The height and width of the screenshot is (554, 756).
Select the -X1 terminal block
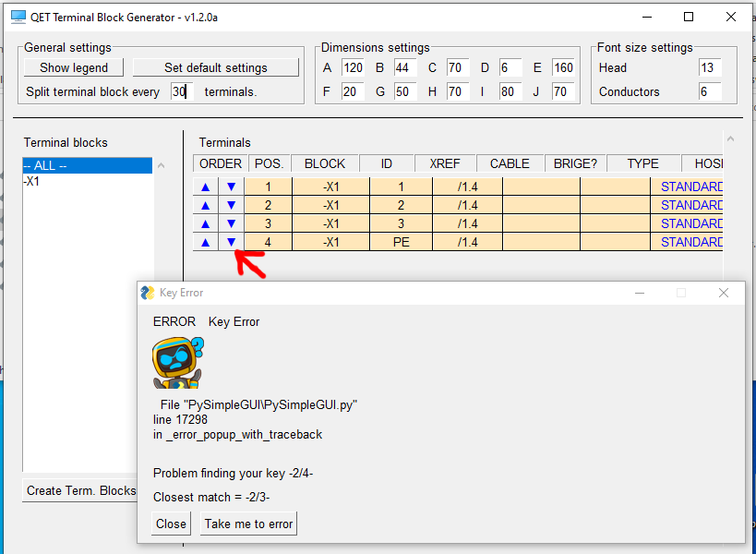click(32, 182)
